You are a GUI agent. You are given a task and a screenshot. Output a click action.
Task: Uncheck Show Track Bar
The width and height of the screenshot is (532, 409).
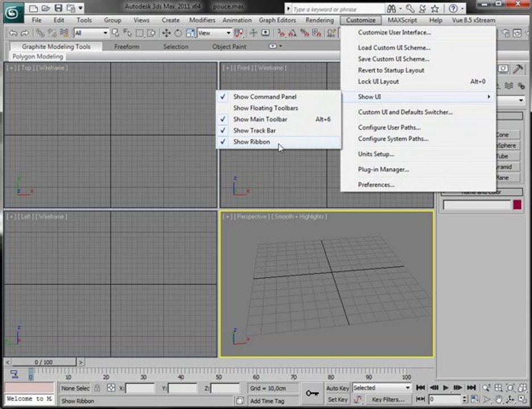279,130
